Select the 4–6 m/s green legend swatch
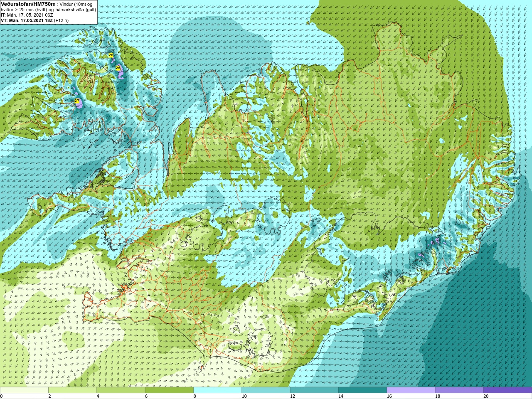This screenshot has height=399, width=532. click(x=121, y=390)
